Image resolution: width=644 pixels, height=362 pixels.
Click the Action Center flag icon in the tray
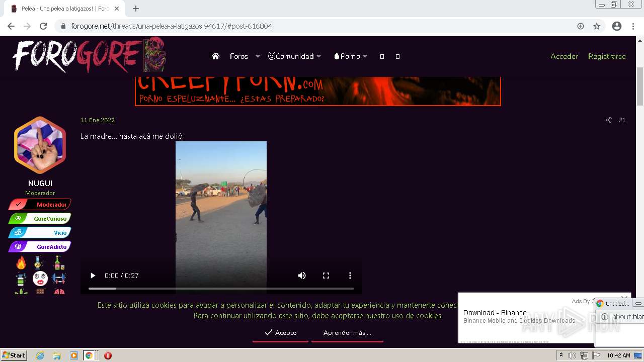click(596, 355)
